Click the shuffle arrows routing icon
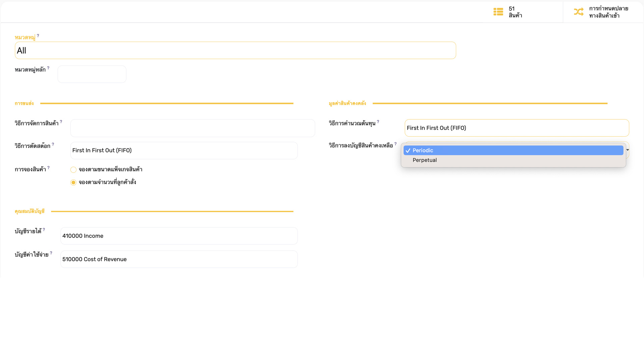This screenshot has height=362, width=644. coord(579,12)
